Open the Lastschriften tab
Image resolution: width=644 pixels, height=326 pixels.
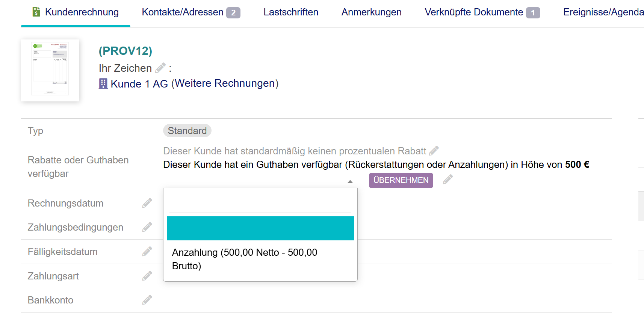(x=290, y=12)
